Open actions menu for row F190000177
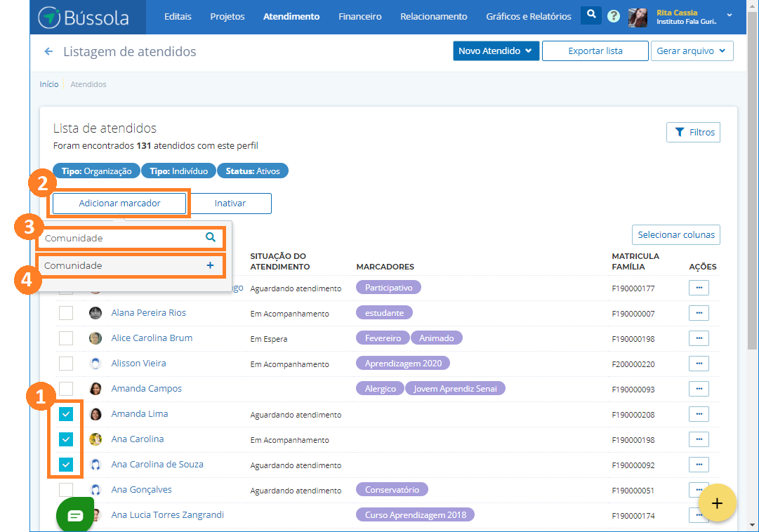 (699, 288)
